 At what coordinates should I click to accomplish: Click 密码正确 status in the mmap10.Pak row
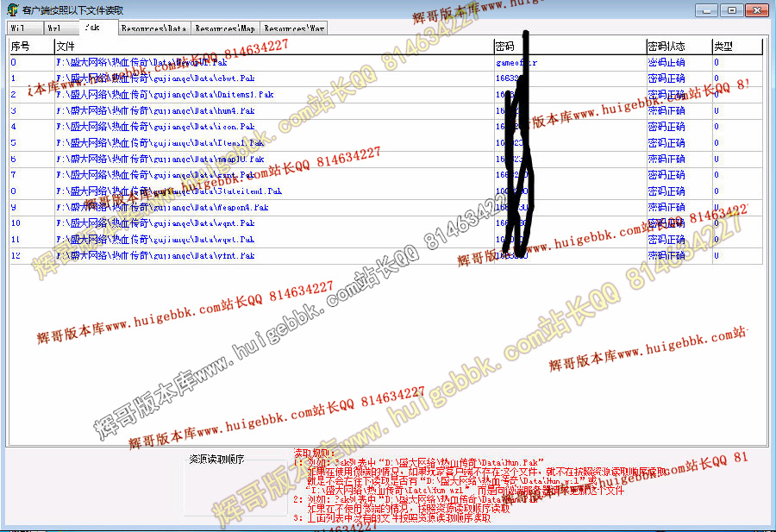pos(666,159)
